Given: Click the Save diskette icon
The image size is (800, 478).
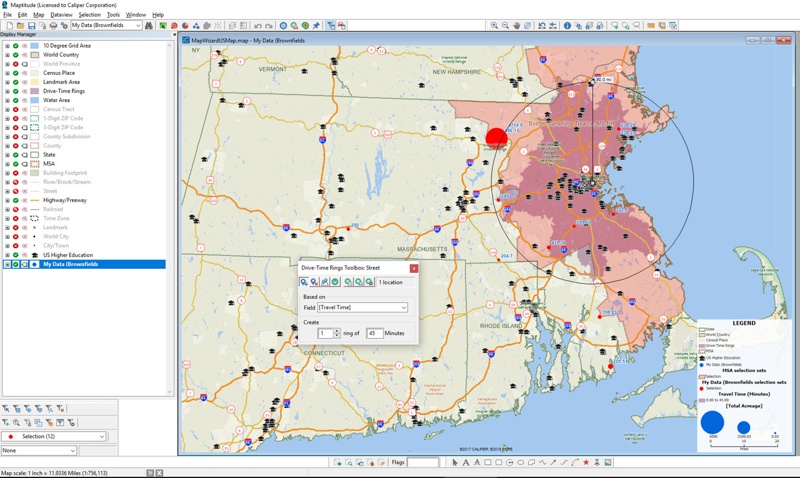Looking at the screenshot, I should (x=31, y=25).
